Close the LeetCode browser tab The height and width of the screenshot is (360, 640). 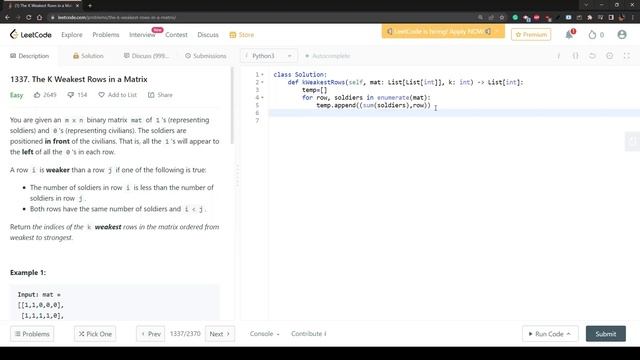coord(77,6)
